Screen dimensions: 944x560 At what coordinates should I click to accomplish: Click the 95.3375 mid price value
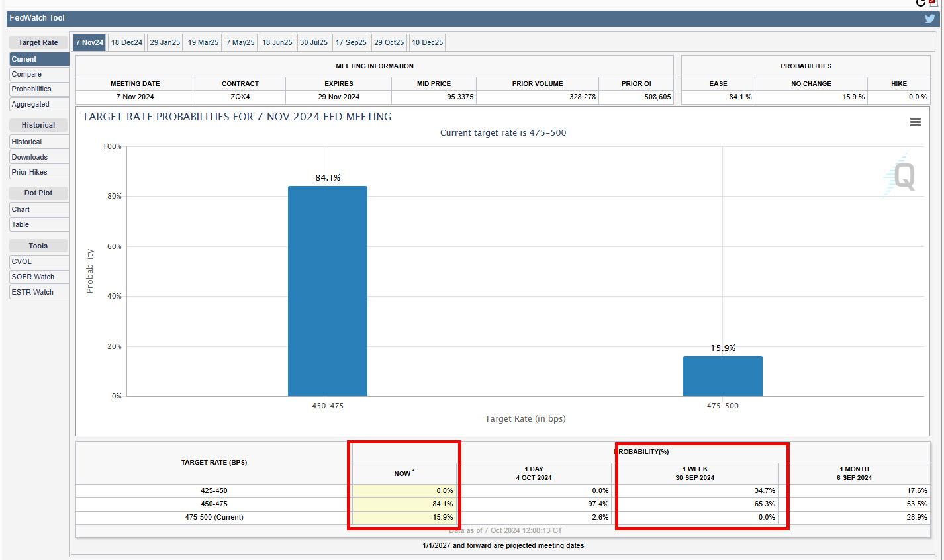coord(460,97)
